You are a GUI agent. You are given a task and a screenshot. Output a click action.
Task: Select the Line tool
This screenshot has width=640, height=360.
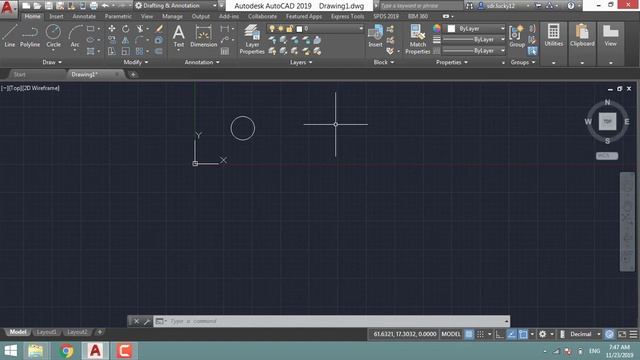pos(10,36)
